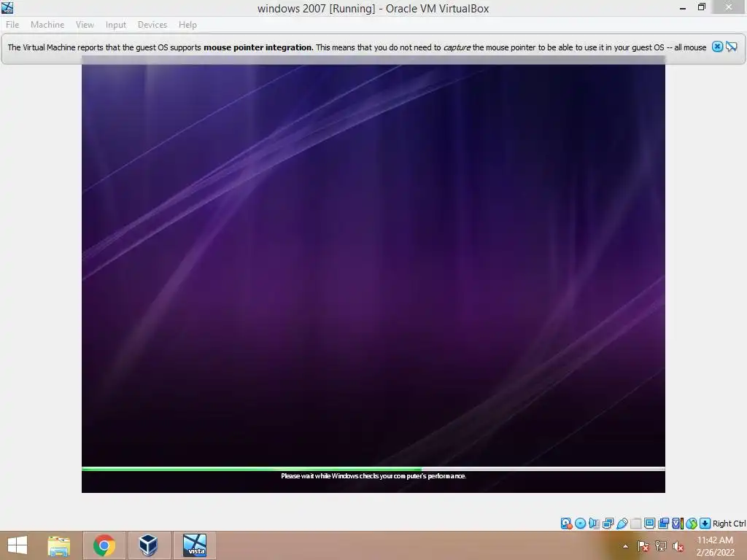Click the CPU virtualization status icon
747x560 pixels.
678,524
